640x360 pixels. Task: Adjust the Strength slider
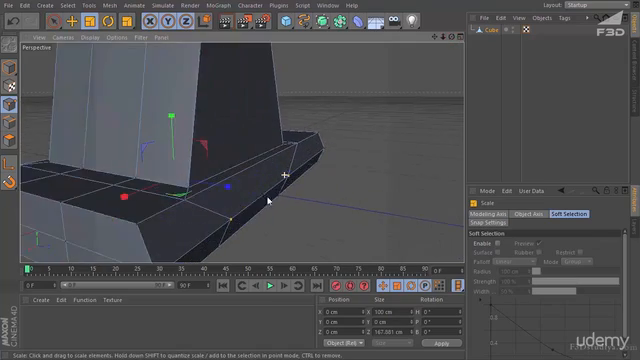pos(575,281)
